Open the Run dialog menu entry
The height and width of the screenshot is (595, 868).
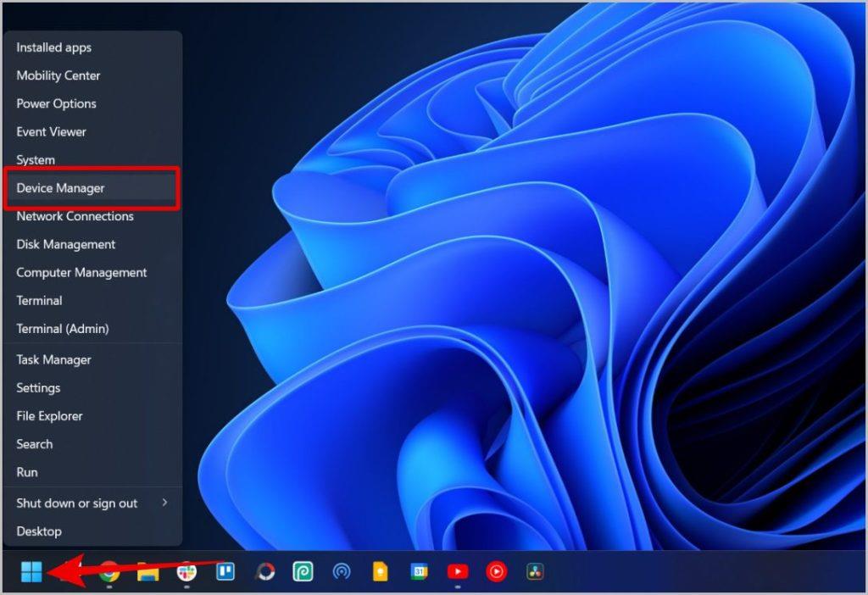coord(92,473)
